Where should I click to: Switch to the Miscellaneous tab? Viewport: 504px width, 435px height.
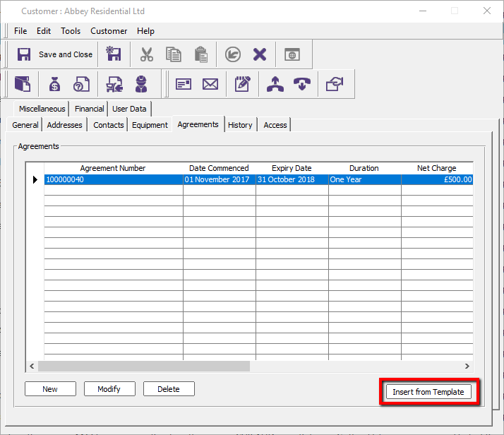tap(42, 109)
